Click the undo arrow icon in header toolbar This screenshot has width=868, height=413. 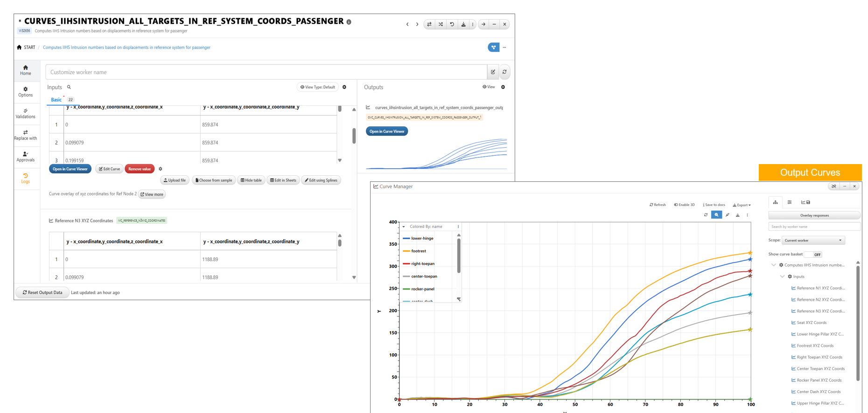(x=452, y=24)
